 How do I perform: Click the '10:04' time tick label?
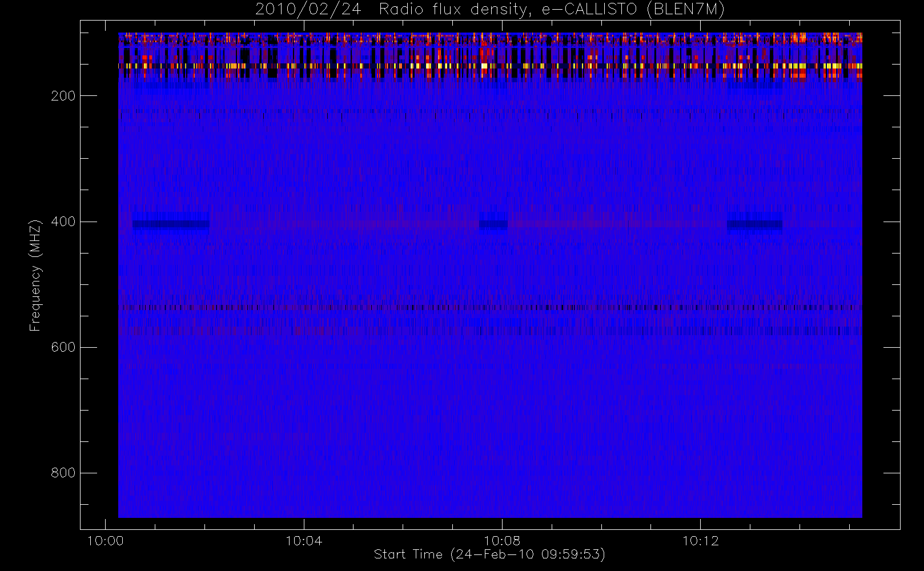(304, 541)
